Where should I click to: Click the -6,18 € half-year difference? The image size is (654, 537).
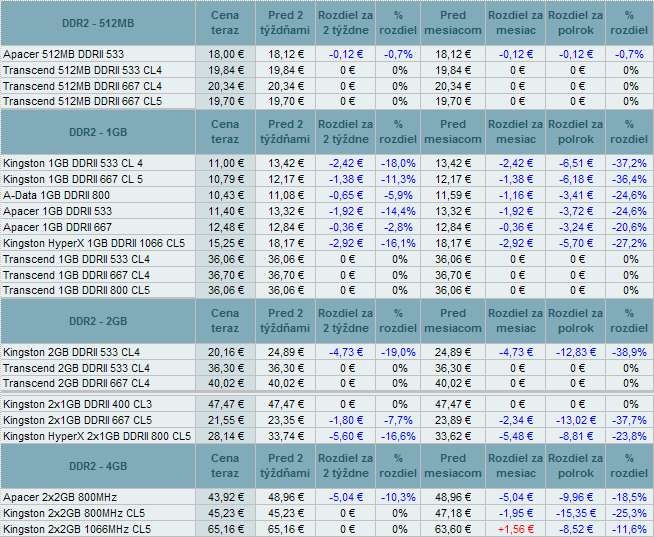[x=576, y=179]
